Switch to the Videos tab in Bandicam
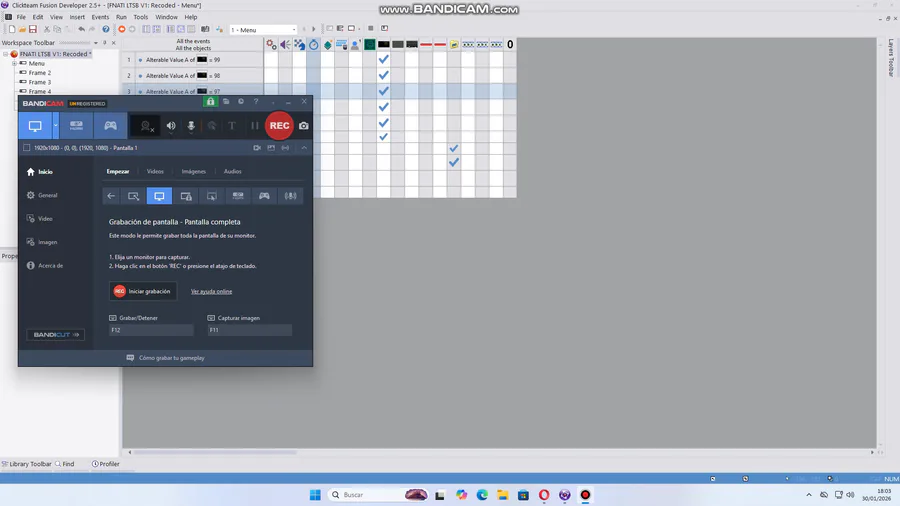This screenshot has height=506, width=900. point(155,172)
